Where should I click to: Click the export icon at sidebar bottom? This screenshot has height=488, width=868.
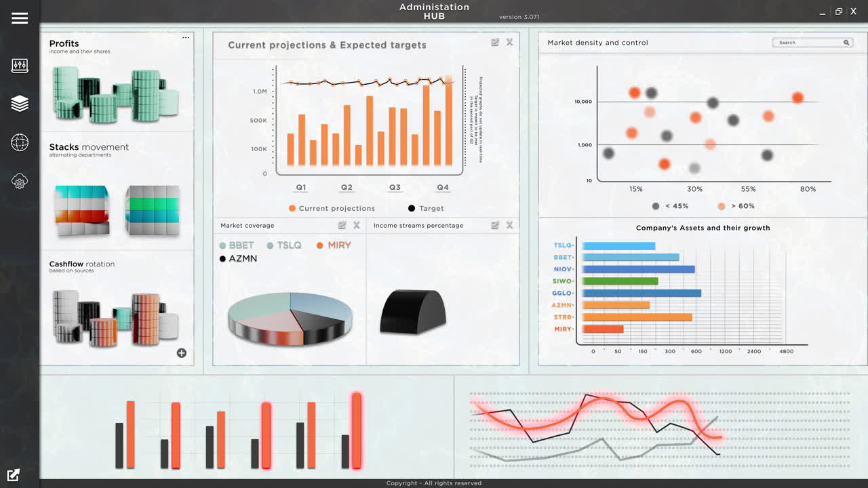(12, 475)
